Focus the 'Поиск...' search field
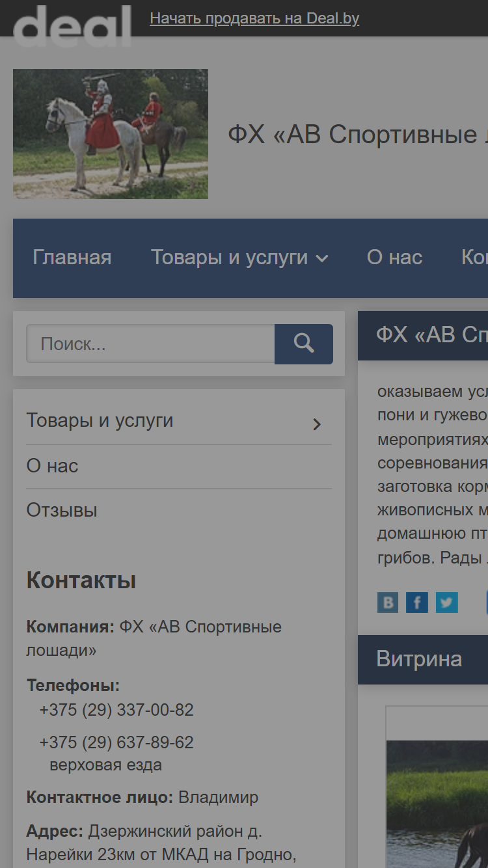 pos(150,344)
